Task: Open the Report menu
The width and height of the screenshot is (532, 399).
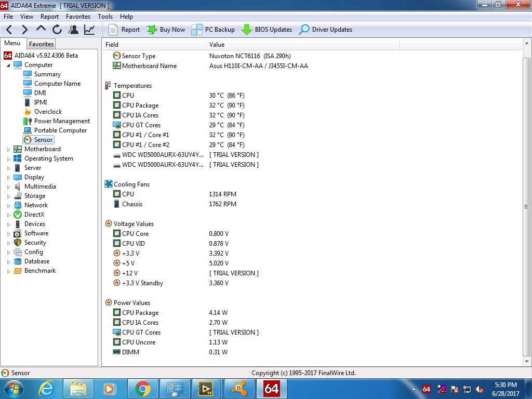Action: pyautogui.click(x=49, y=16)
